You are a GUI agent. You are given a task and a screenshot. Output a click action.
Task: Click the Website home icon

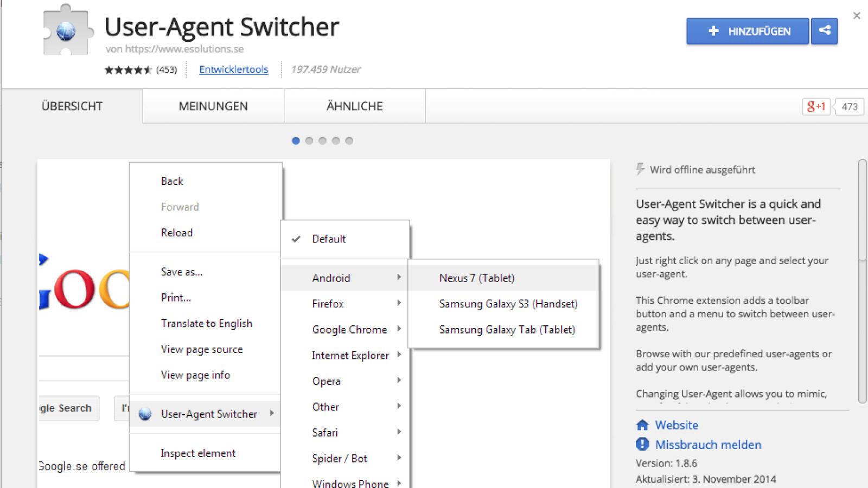pyautogui.click(x=642, y=425)
